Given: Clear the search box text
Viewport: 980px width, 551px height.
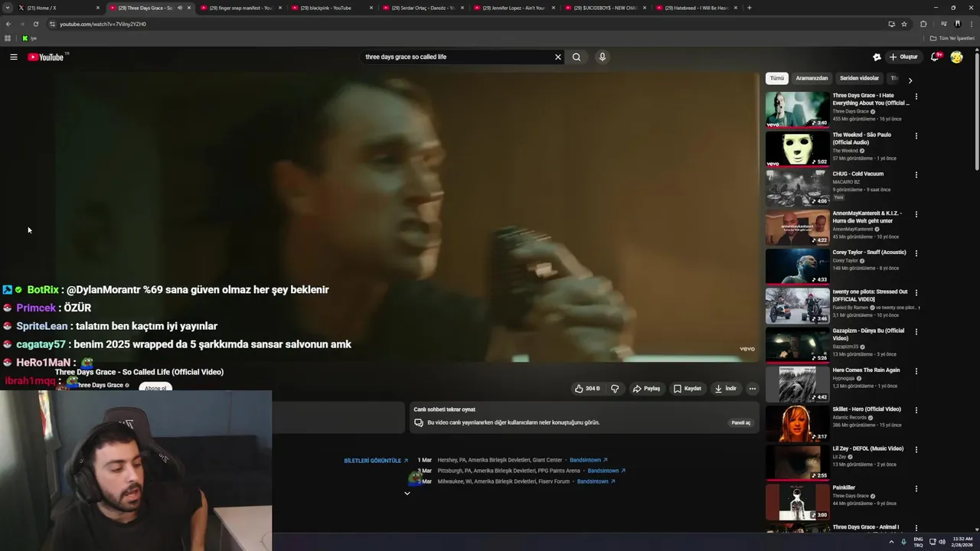Looking at the screenshot, I should click(558, 57).
